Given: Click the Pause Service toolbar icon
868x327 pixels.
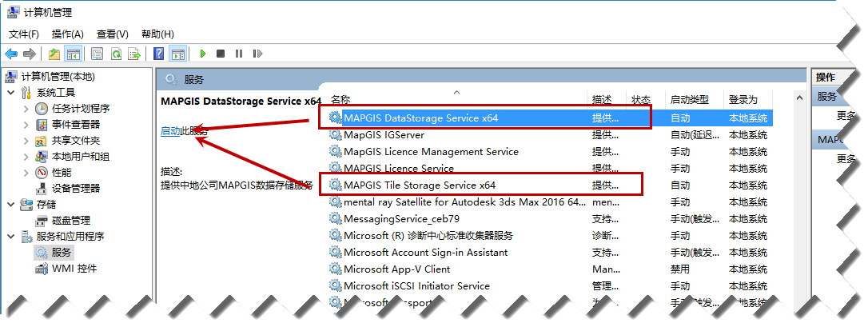Looking at the screenshot, I should pos(239,54).
